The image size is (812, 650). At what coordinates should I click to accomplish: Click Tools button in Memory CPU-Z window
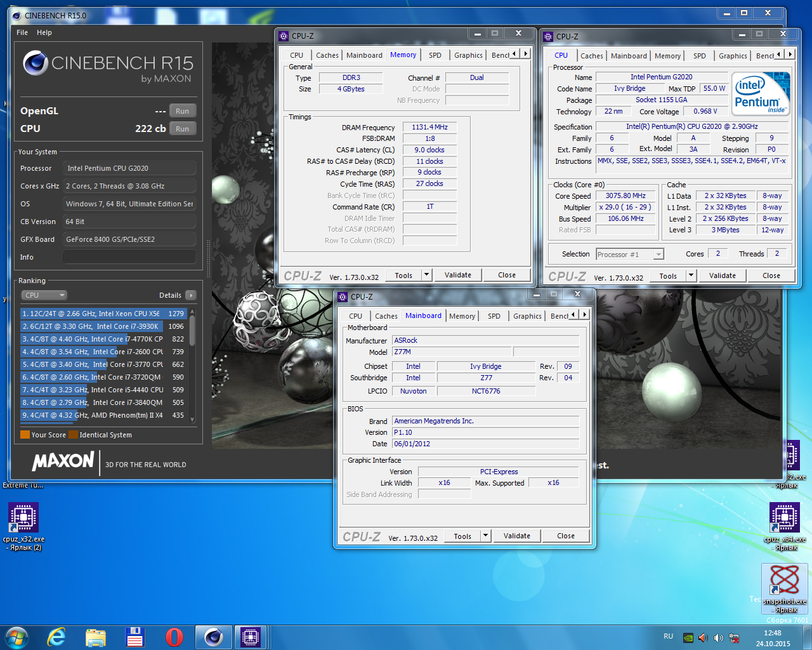click(x=403, y=275)
